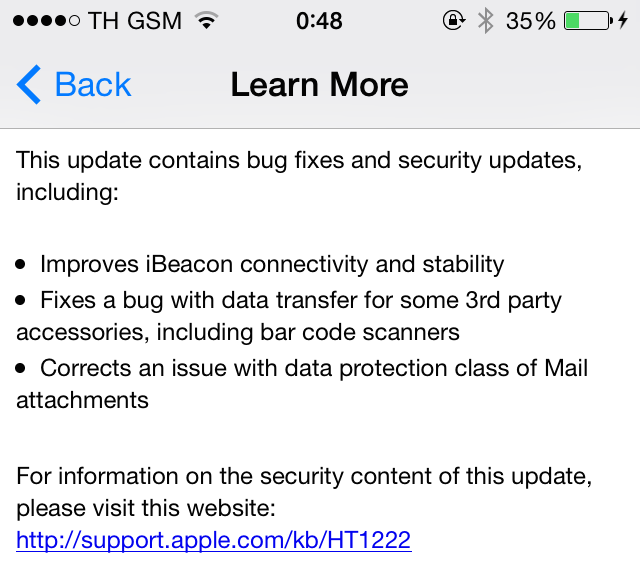
Task: Tap the TH GSM carrier label
Action: tap(135, 21)
